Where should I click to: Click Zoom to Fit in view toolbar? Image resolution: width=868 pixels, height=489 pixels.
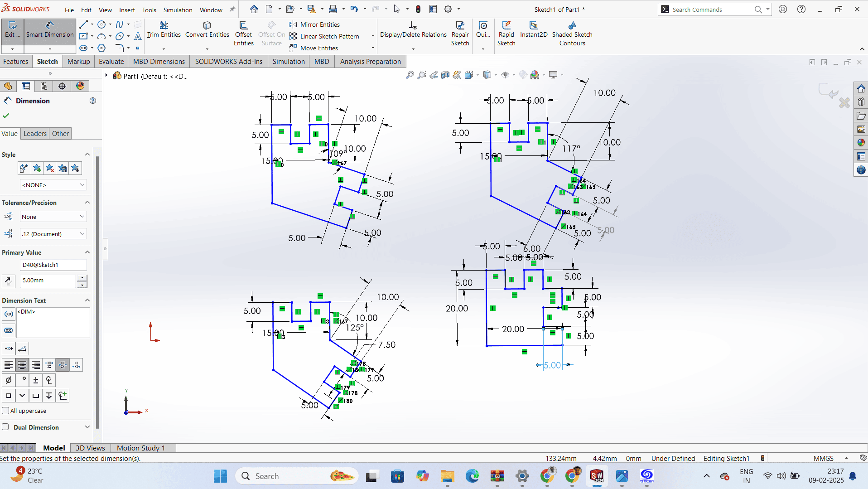click(x=410, y=75)
